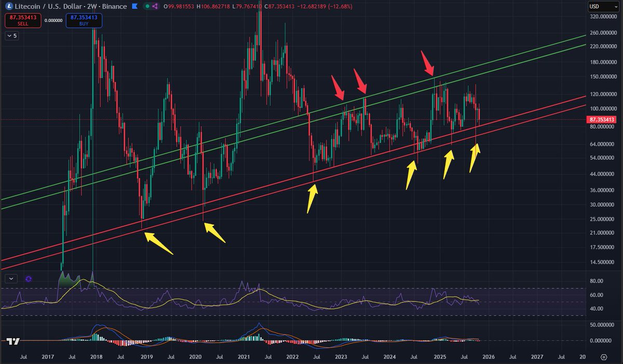Screen dimensions: 623x364
Task: Click the purple refresh icon in the RSI pane
Action: click(x=29, y=278)
